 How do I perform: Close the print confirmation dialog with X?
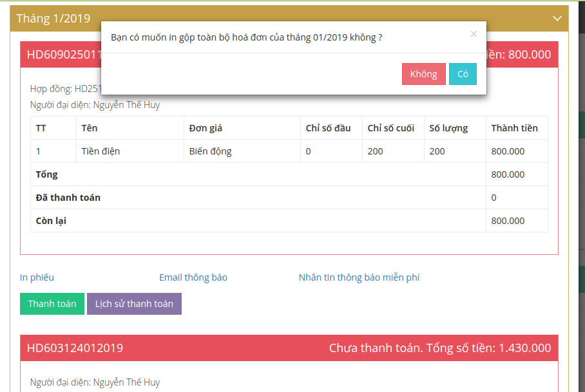tap(474, 34)
